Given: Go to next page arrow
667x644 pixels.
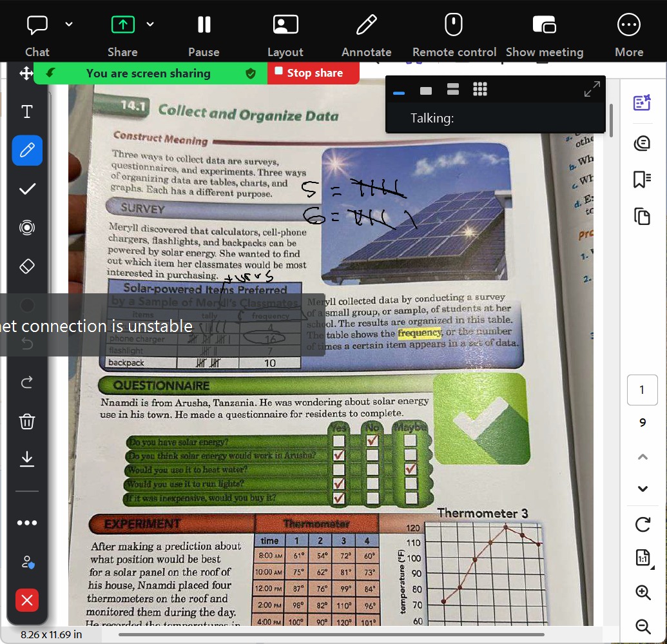Looking at the screenshot, I should (643, 489).
